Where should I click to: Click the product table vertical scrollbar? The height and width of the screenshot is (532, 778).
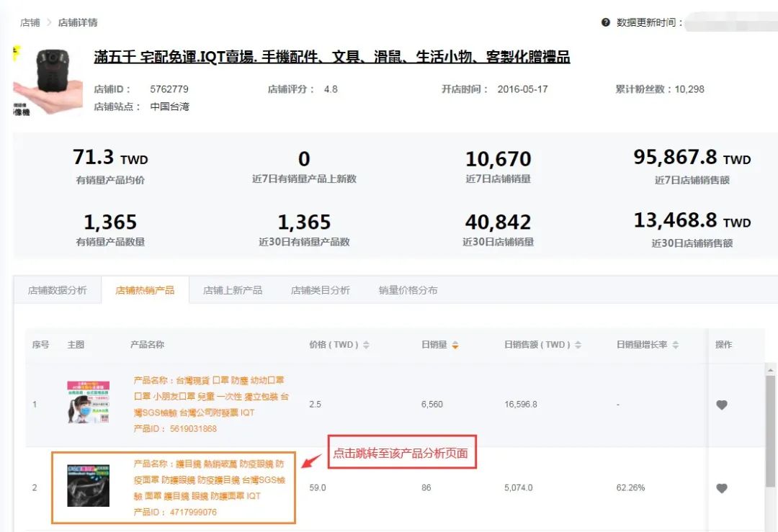770,431
